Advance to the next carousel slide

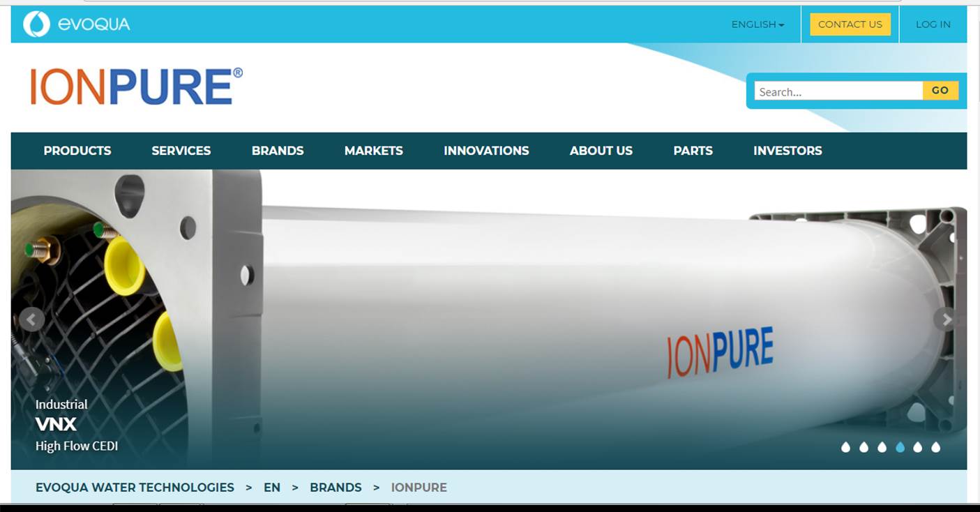click(946, 319)
